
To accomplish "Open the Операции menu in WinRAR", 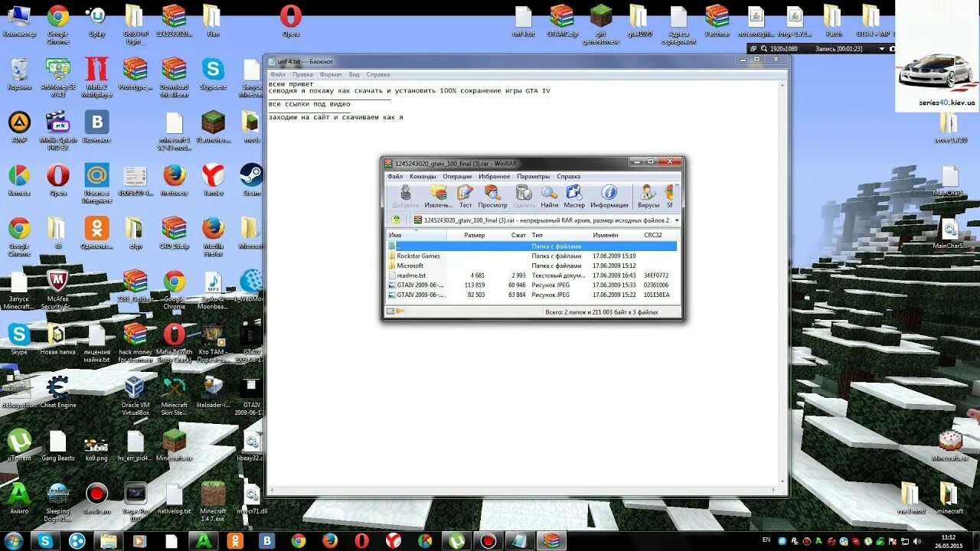I will 457,177.
